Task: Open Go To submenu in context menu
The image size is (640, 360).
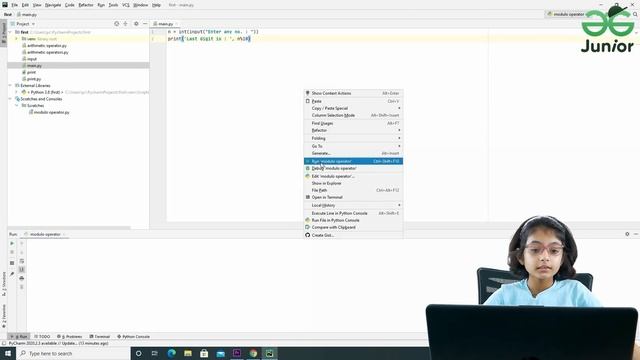Action: point(353,146)
